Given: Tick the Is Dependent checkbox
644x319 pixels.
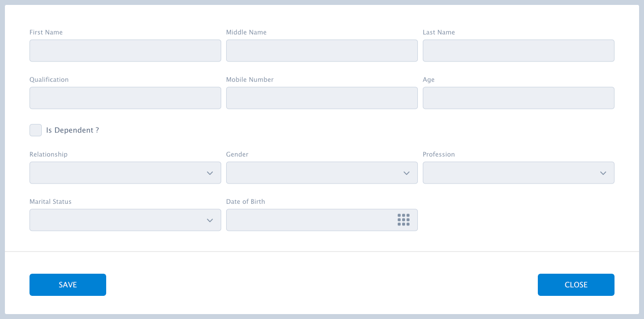Looking at the screenshot, I should click(35, 130).
